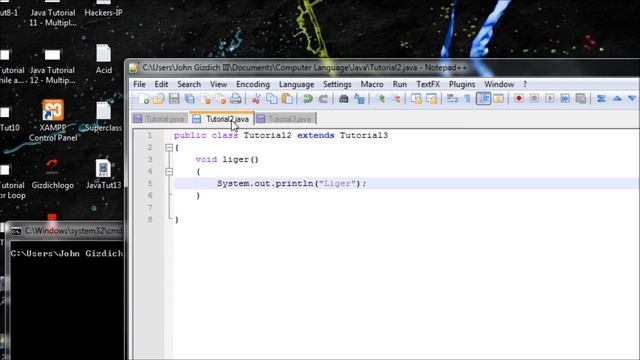Open Find with the binoculars icon
This screenshot has width=640, height=360.
click(x=344, y=99)
